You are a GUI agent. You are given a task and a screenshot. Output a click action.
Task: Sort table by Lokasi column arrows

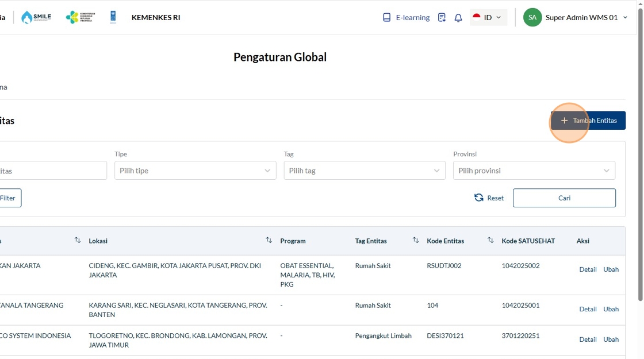[269, 240]
